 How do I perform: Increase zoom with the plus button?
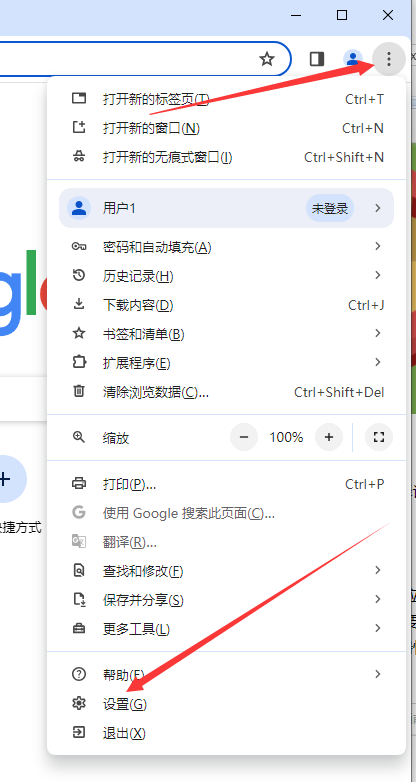(x=329, y=437)
